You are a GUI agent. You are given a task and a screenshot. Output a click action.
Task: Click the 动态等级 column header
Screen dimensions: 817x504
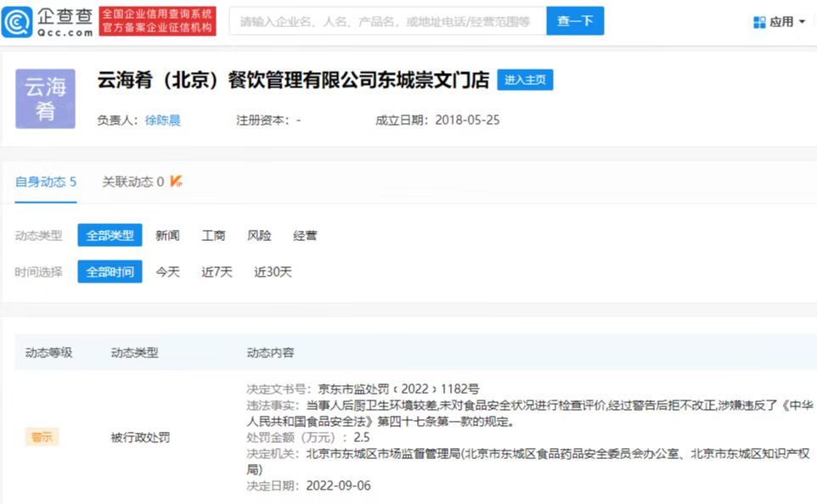48,352
